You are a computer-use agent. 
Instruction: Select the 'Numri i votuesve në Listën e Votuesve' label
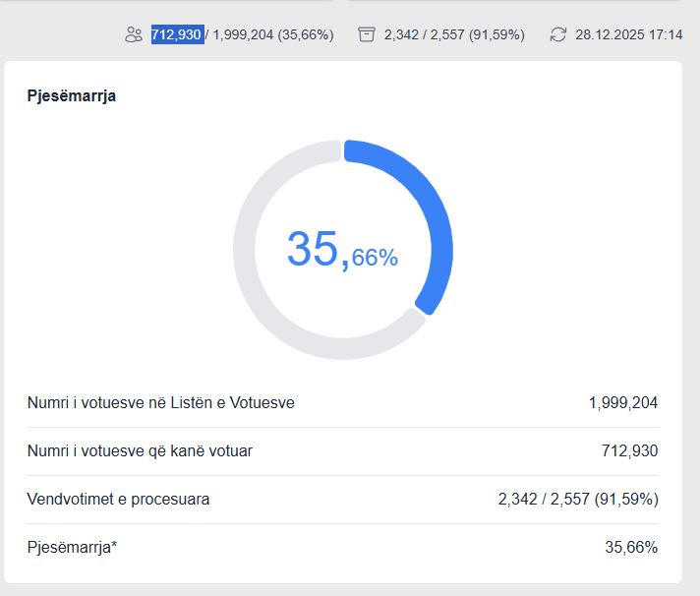tap(161, 402)
